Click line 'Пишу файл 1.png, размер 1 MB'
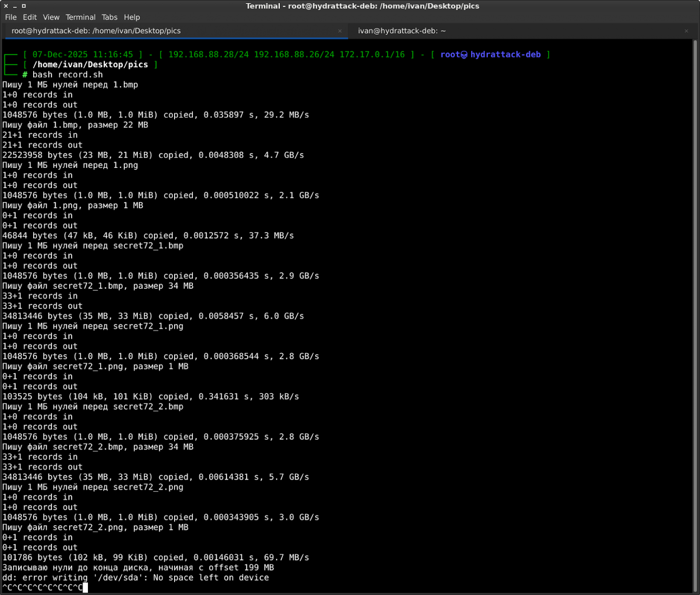The width and height of the screenshot is (700, 595). [73, 206]
